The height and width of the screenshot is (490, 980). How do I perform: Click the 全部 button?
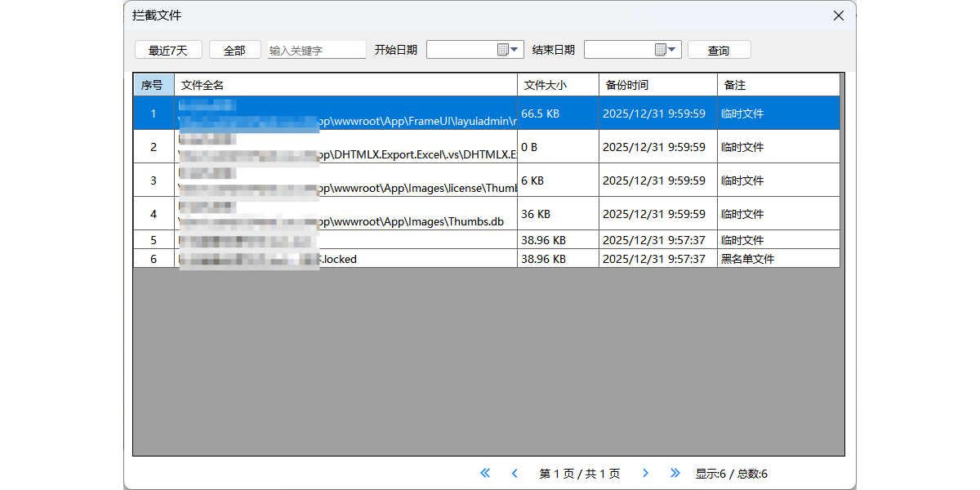click(x=234, y=50)
